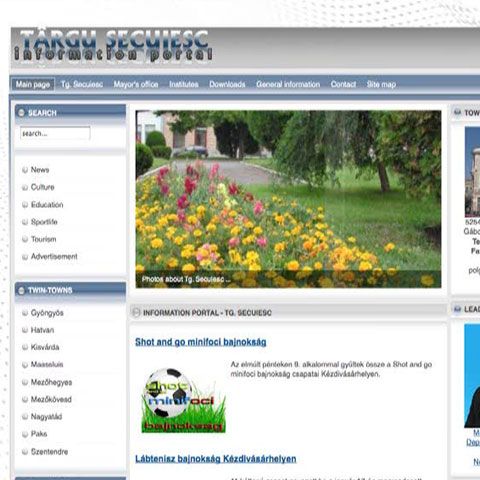
Task: Open the minifoci bajnokság football logo image
Action: click(x=184, y=400)
